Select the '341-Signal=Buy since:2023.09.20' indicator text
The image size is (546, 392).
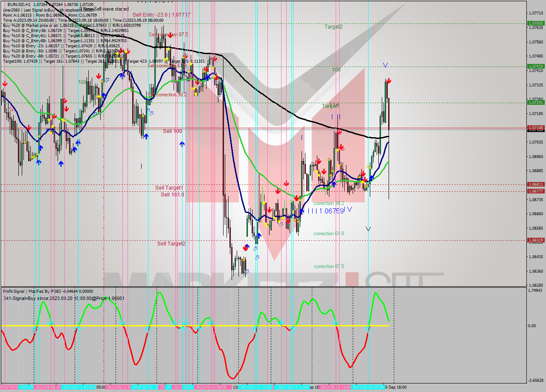[64, 298]
